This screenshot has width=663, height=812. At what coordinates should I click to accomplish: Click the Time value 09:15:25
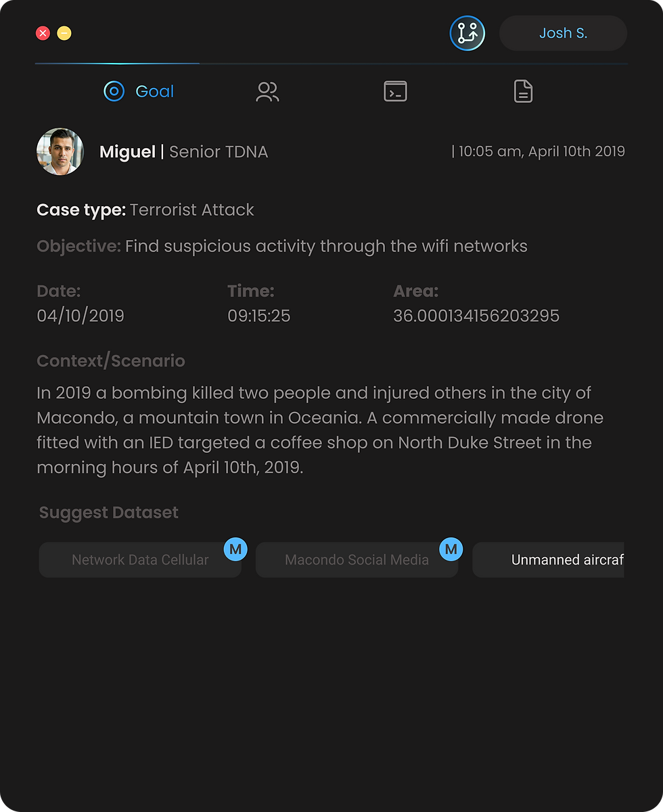(258, 316)
